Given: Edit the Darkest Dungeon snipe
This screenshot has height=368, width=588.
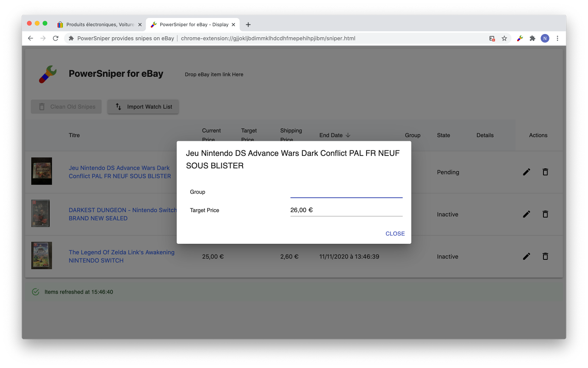Looking at the screenshot, I should coord(526,214).
